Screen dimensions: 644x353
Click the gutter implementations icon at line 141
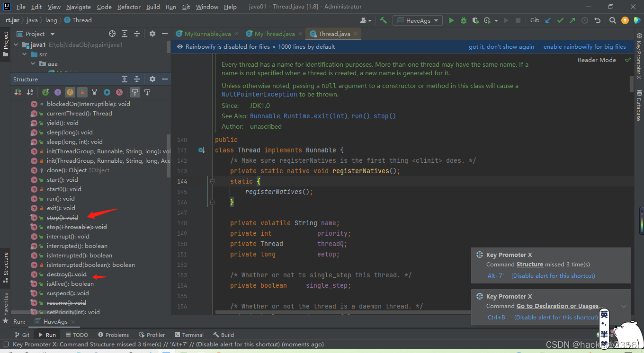(201, 150)
